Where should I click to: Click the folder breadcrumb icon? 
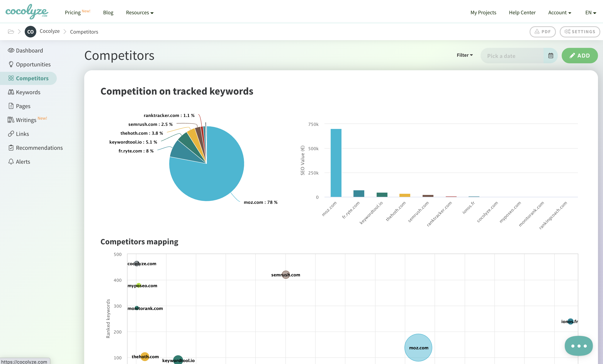tap(11, 31)
